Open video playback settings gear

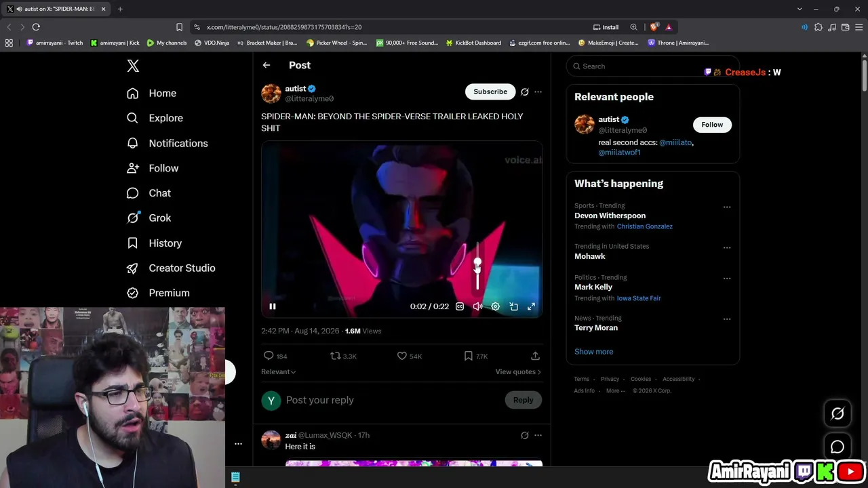click(x=496, y=306)
